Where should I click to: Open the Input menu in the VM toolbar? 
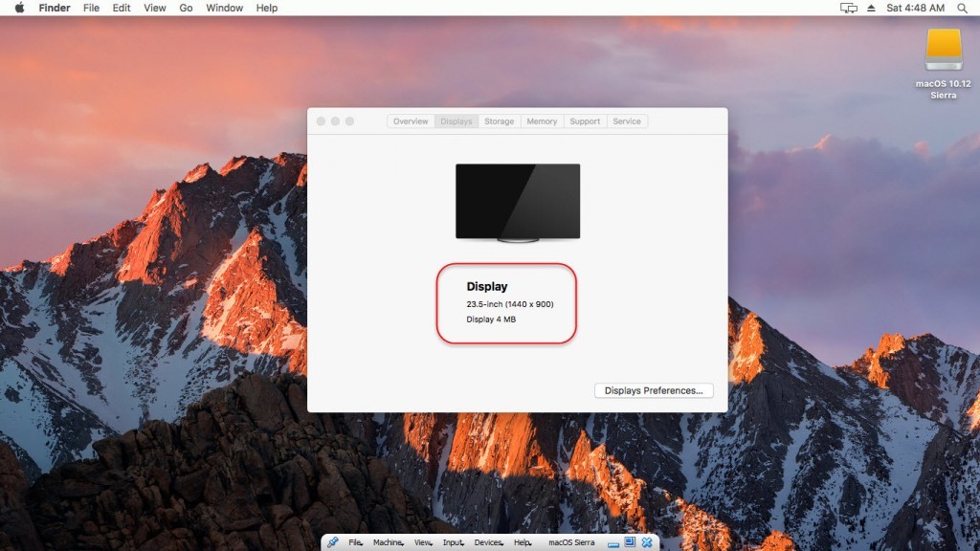click(x=452, y=542)
